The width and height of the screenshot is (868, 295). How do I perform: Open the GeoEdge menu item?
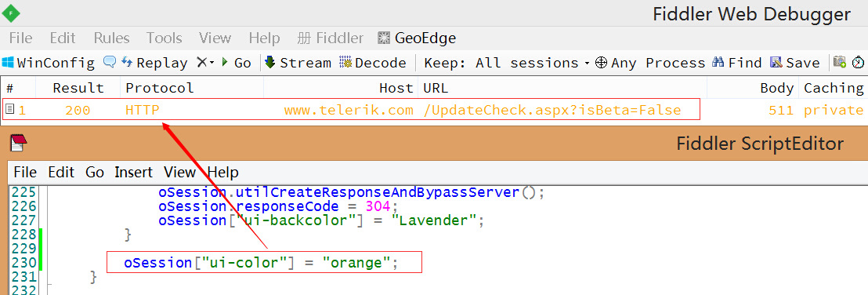pyautogui.click(x=417, y=38)
